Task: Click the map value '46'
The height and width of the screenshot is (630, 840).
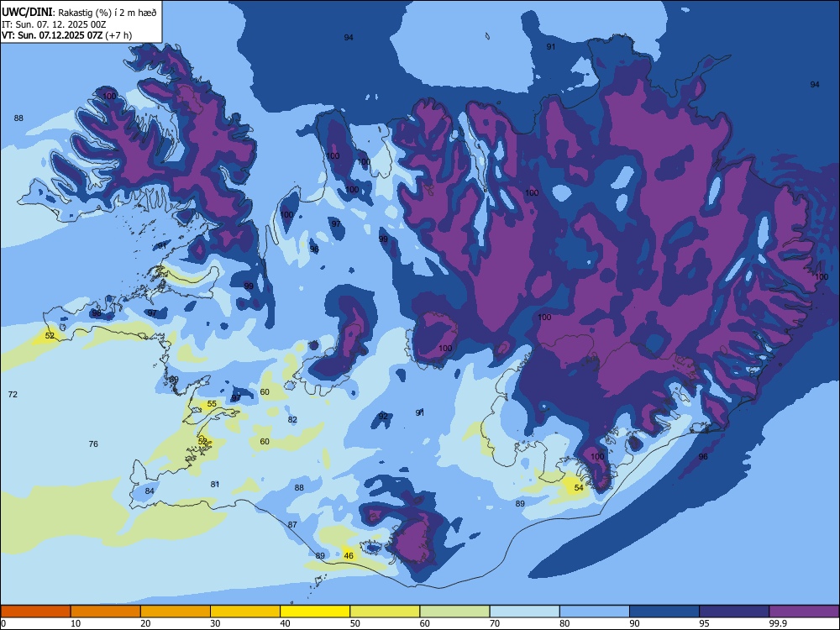Action: tap(349, 555)
